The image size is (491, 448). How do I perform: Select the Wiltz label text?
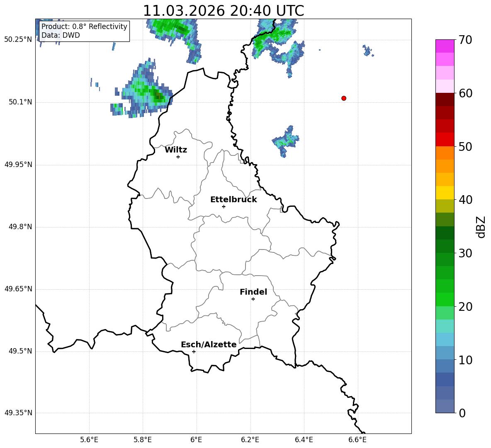tap(176, 150)
